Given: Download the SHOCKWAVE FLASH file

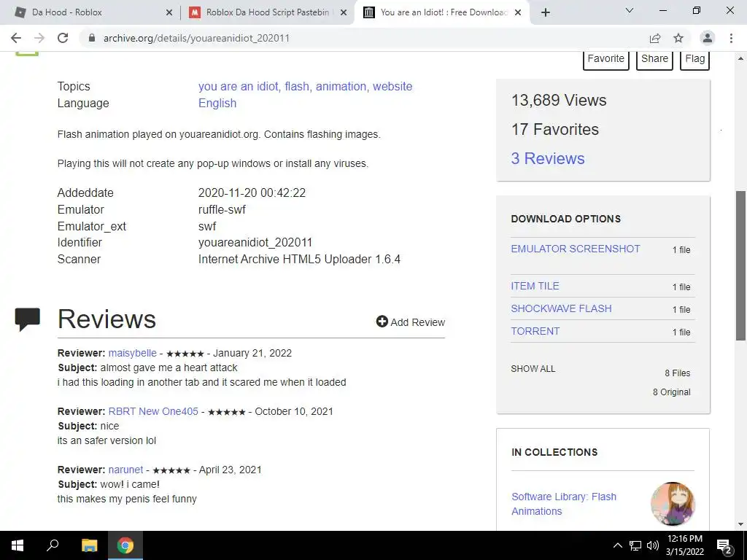Looking at the screenshot, I should 561,308.
